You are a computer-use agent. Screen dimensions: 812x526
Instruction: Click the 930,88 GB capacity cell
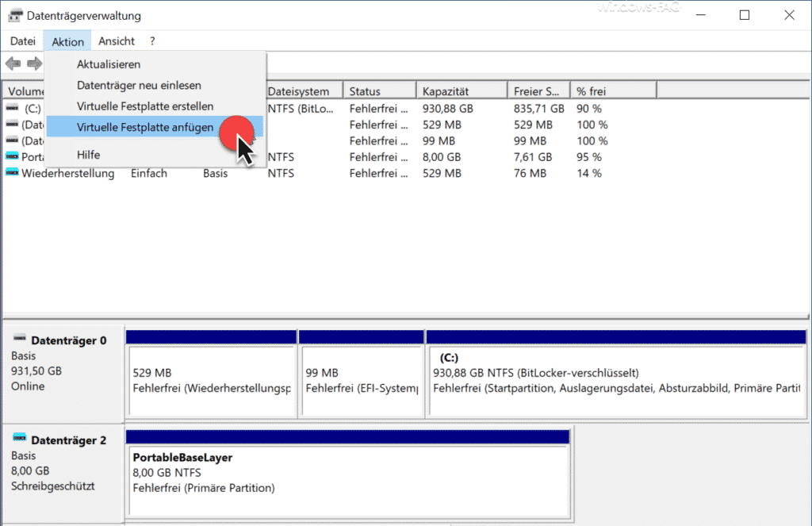coord(447,109)
